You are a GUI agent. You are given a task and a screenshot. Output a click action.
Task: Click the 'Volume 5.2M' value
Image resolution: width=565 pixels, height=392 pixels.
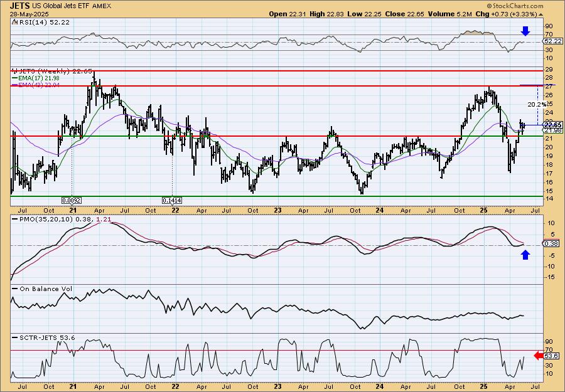(x=450, y=14)
